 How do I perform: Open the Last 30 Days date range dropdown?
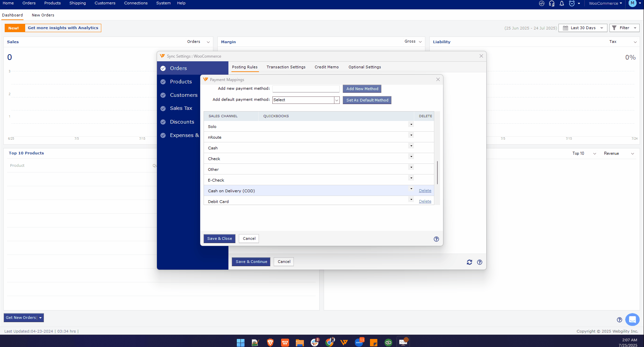tap(583, 28)
